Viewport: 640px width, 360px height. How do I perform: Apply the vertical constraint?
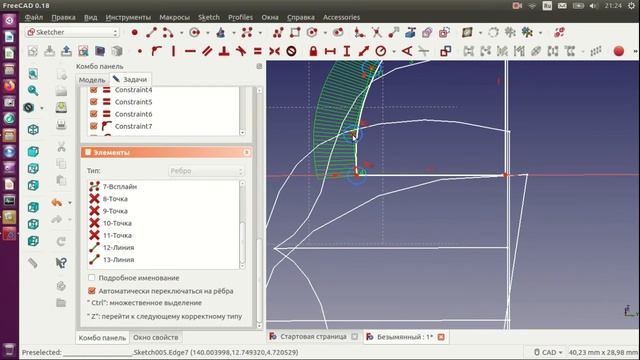pos(173,51)
